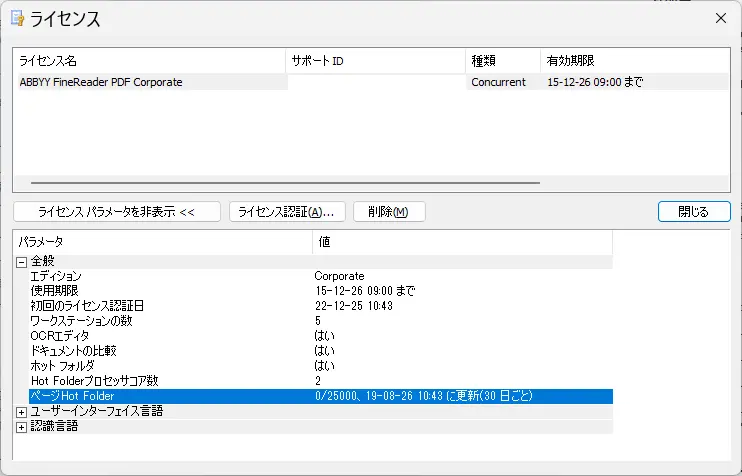Select the ホット フォルダ row
The height and width of the screenshot is (476, 742).
[x=321, y=366]
